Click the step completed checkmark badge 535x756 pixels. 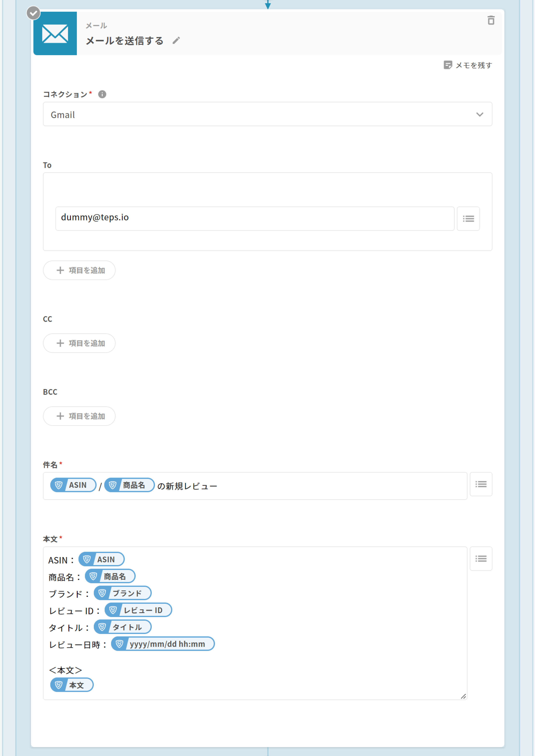pyautogui.click(x=33, y=13)
